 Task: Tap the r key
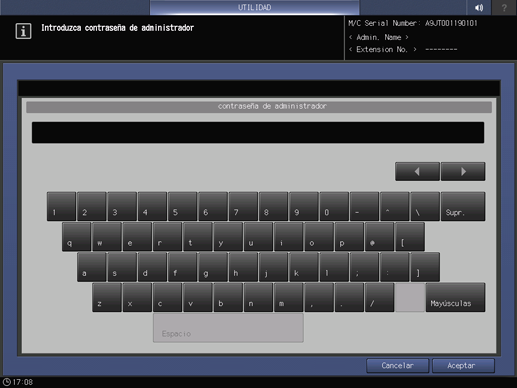click(167, 237)
